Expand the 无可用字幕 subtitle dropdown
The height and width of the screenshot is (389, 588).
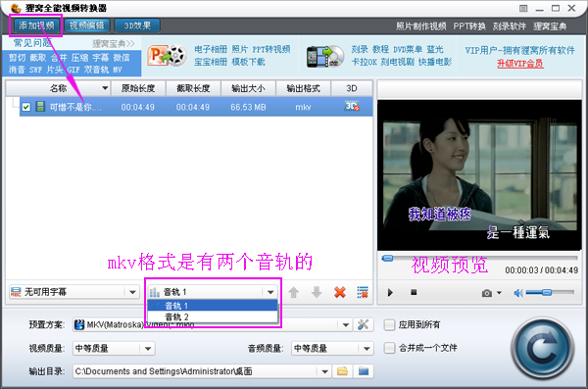[132, 292]
